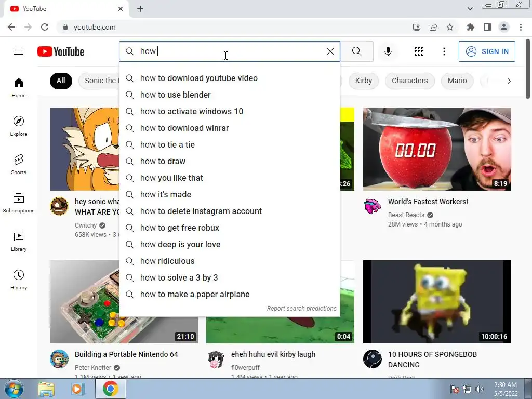Viewport: 532px width, 399px height.
Task: Pick suggestion how to solve a 3 by 3
Action: point(229,277)
